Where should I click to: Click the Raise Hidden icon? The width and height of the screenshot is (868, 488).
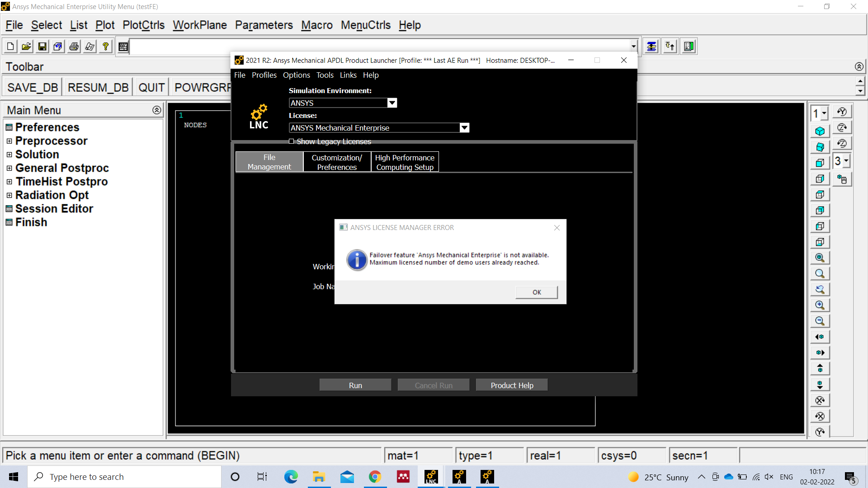pos(651,46)
